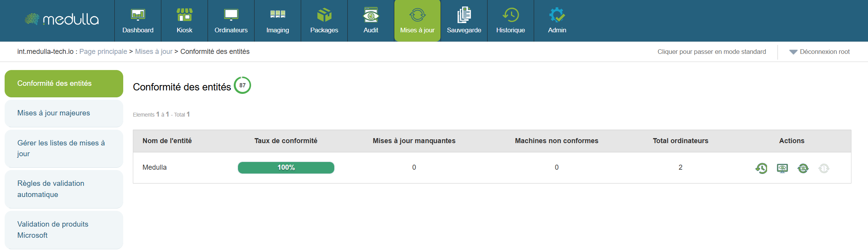
Task: Open the Dashboard module icon
Action: [x=138, y=15]
